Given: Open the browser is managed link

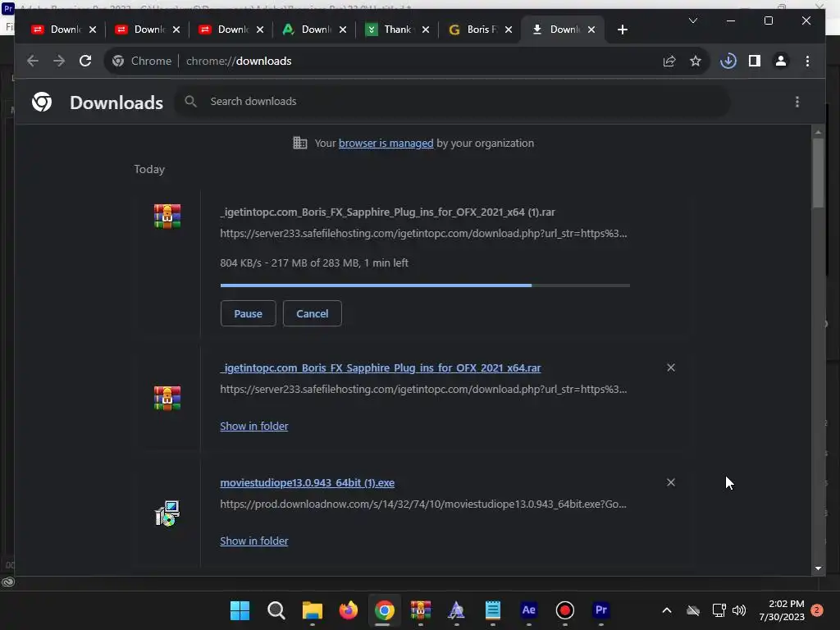Looking at the screenshot, I should click(x=386, y=143).
